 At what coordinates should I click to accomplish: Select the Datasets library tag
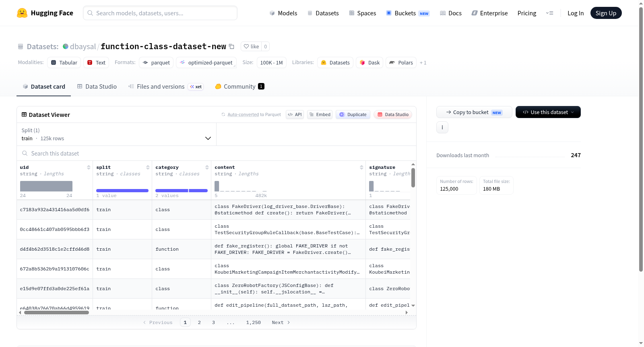click(335, 62)
